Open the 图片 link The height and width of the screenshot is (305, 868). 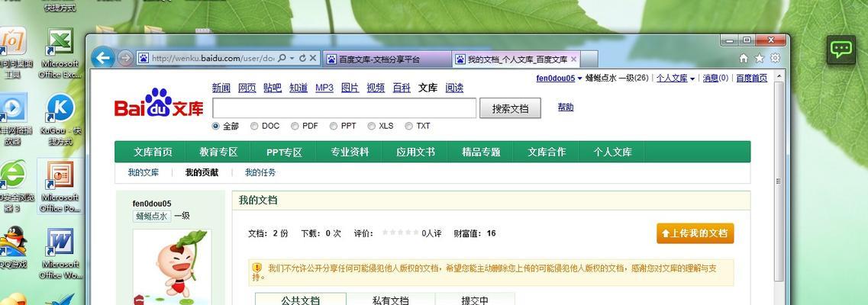350,88
